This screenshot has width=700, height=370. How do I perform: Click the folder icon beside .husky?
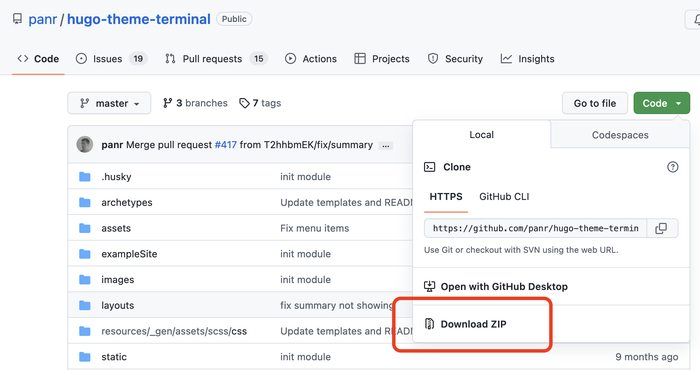[x=85, y=177]
